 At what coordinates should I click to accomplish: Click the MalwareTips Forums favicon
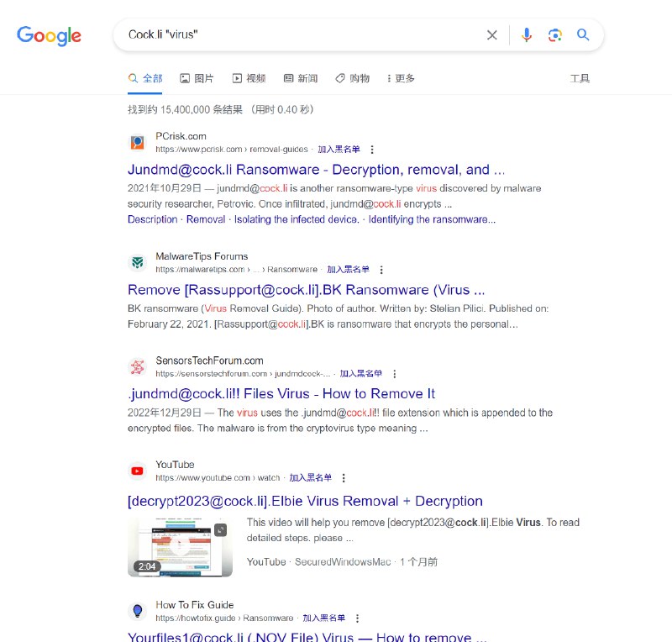coord(137,262)
